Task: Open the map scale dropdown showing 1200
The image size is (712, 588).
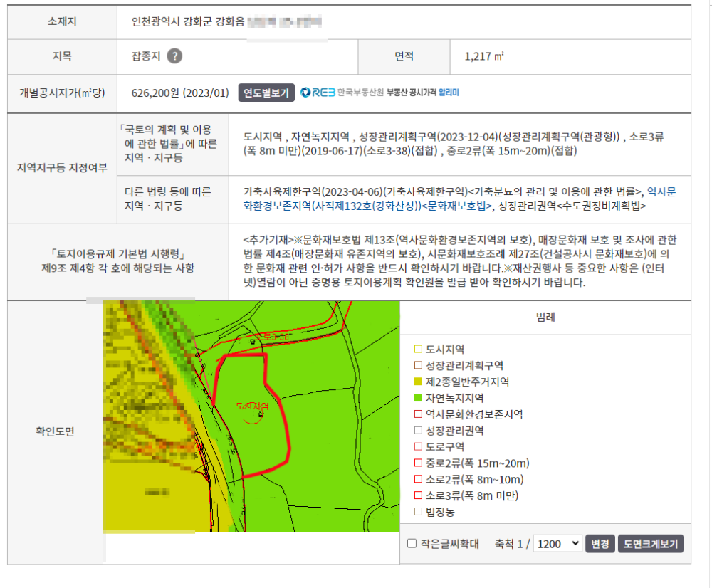Action: [x=557, y=544]
